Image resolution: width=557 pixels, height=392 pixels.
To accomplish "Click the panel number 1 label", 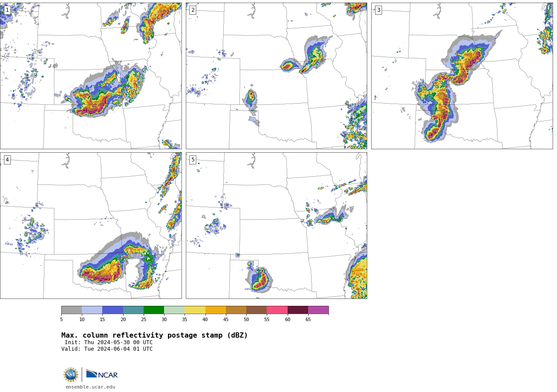I will point(7,10).
